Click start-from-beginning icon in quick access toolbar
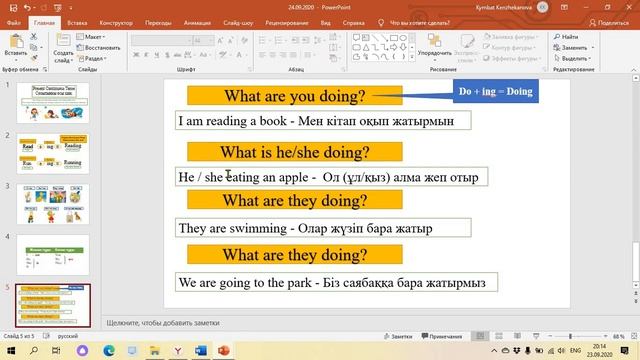This screenshot has width=640, height=360. [58, 7]
